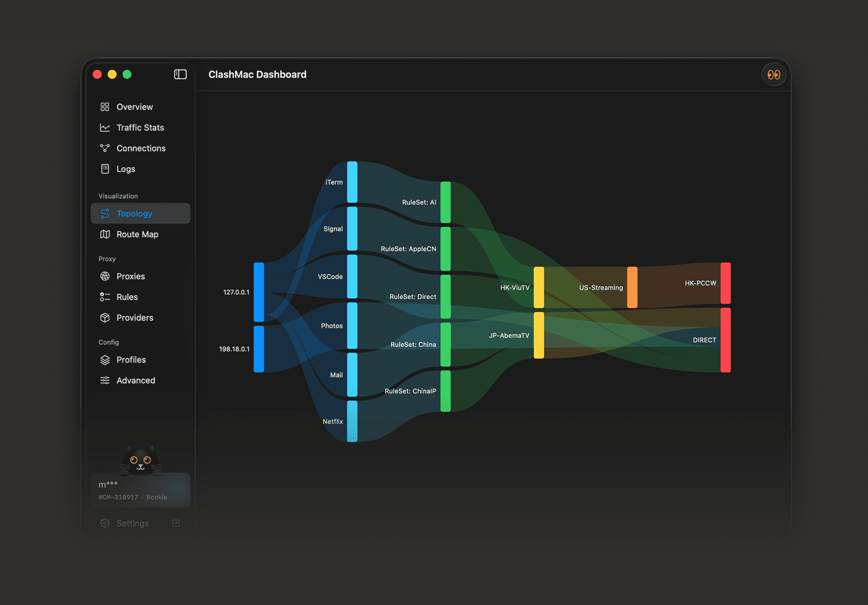Select the Connections nodes icon
Image resolution: width=868 pixels, height=605 pixels.
pos(105,148)
